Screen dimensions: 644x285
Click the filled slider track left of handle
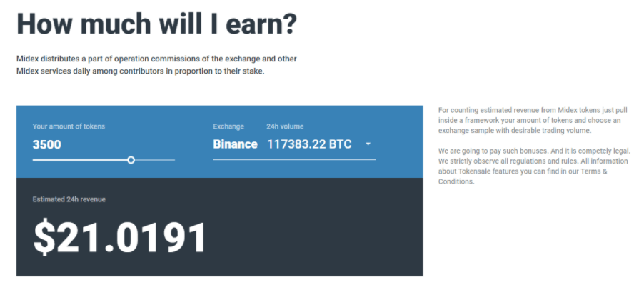pyautogui.click(x=80, y=160)
